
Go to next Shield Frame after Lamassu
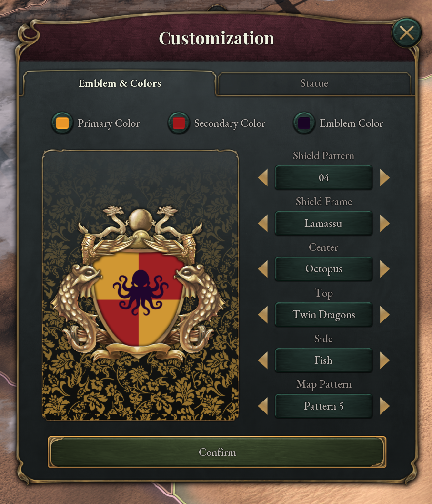384,224
